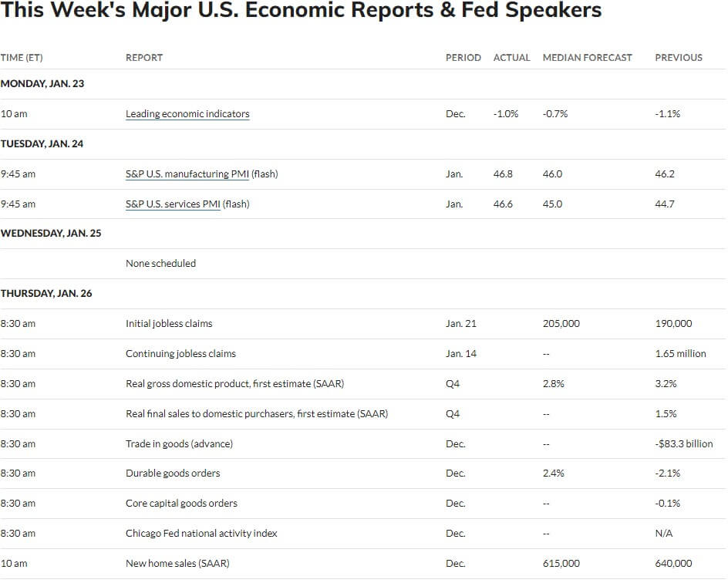The width and height of the screenshot is (728, 583).
Task: Click the Initial jobless claims row
Action: (363, 324)
